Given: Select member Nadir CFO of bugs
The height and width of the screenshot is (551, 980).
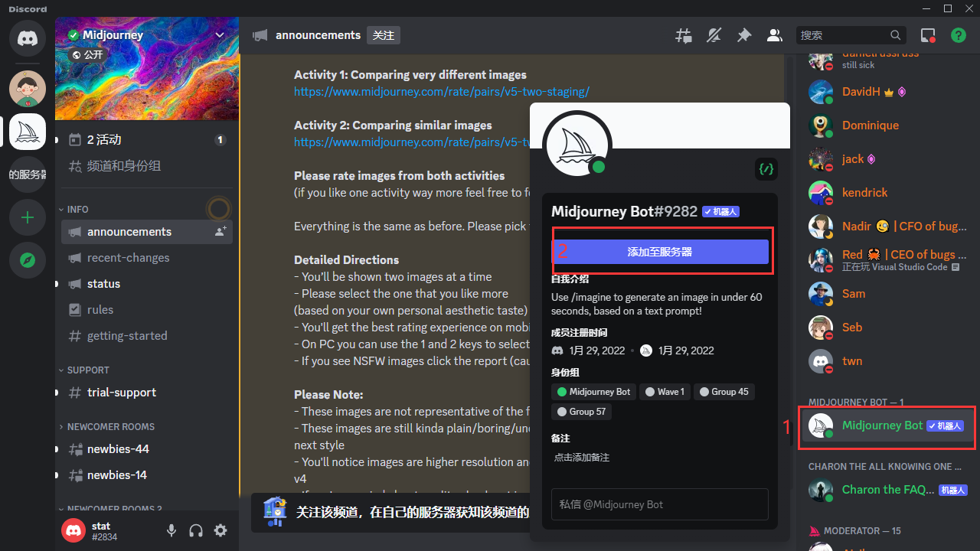Looking at the screenshot, I should tap(887, 227).
